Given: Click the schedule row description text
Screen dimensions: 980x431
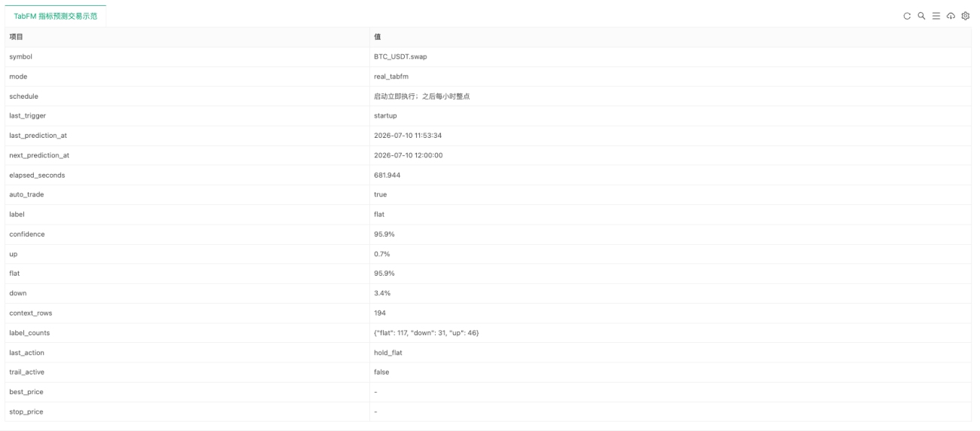Looking at the screenshot, I should click(x=422, y=96).
